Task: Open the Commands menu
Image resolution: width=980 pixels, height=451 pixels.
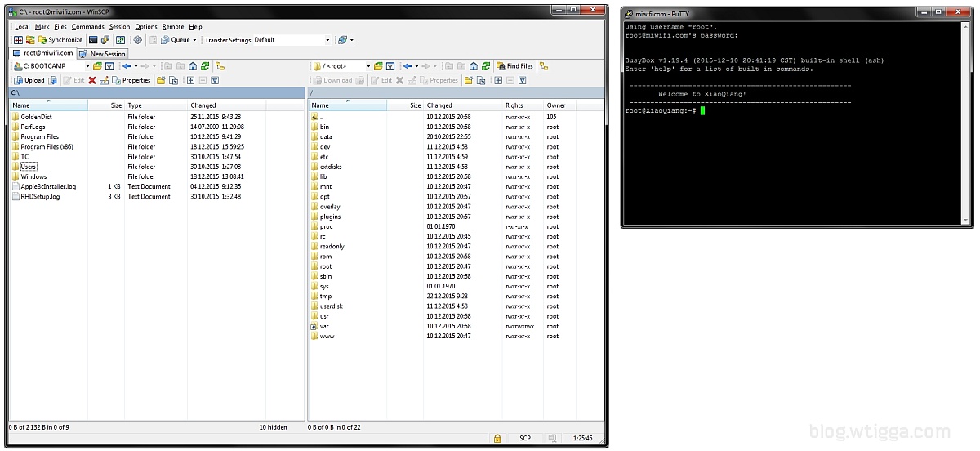Action: coord(88,27)
